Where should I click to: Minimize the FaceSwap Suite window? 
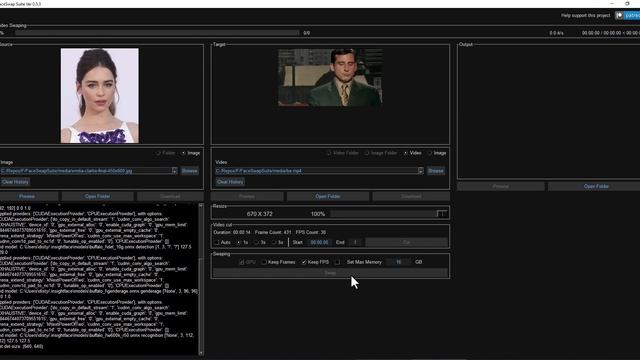pos(612,3)
